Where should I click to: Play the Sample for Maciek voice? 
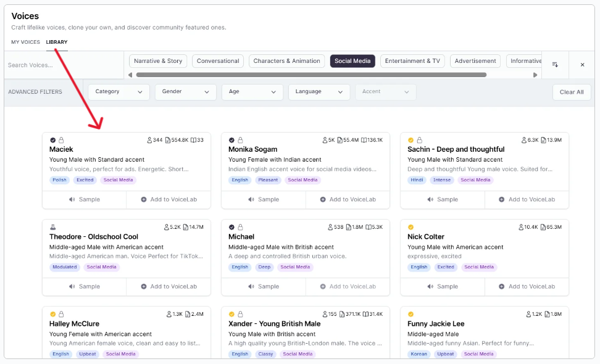click(84, 200)
